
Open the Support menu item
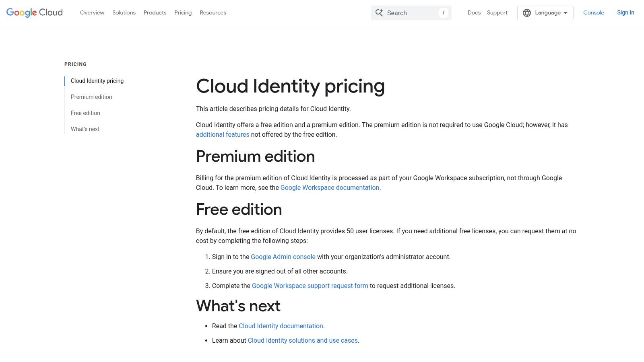tap(497, 12)
